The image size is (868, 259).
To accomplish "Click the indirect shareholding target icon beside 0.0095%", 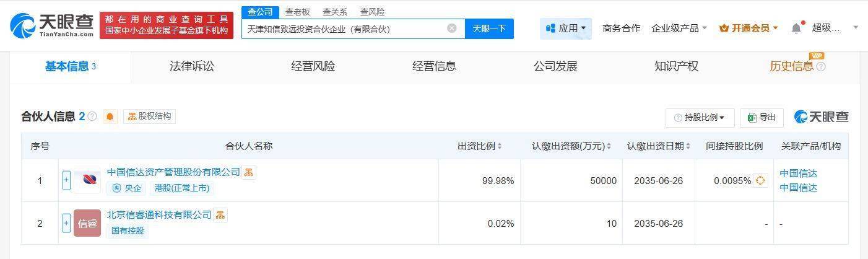I will coord(761,180).
